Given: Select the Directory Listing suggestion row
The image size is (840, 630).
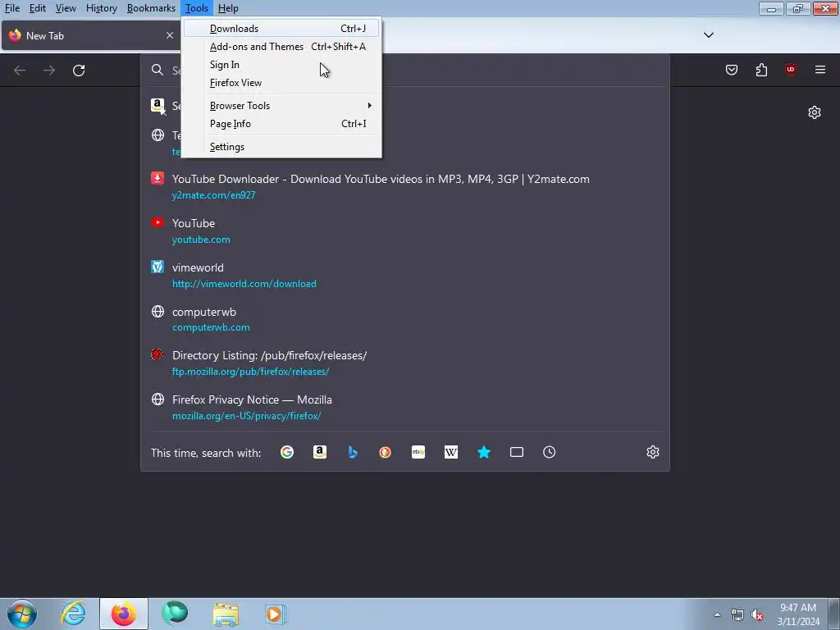Looking at the screenshot, I should [405, 363].
